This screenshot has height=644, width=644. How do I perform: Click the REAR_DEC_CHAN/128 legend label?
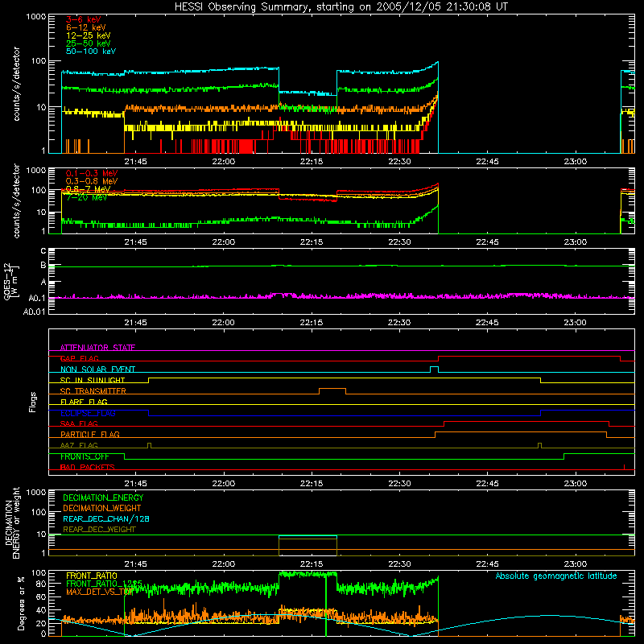coord(106,518)
